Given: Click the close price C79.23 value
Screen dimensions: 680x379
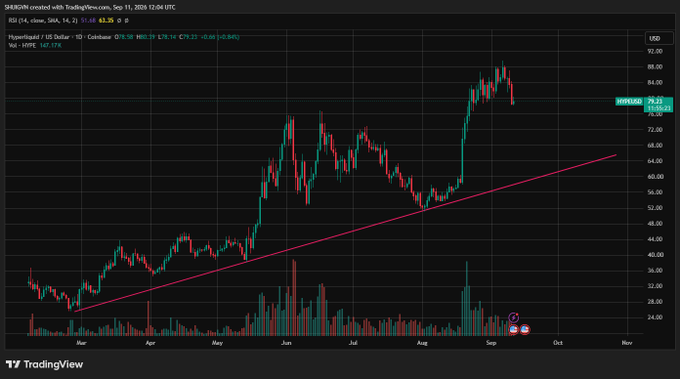Looking at the screenshot, I should click(188, 37).
